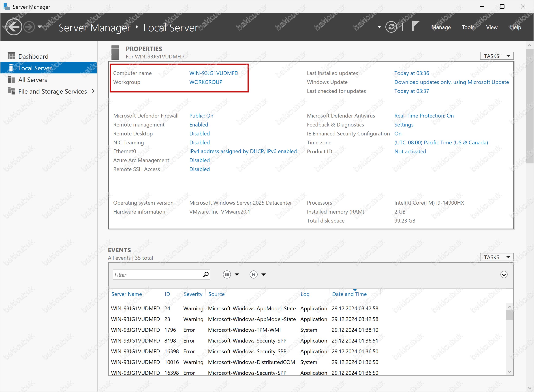Click the WORKGROUP link
534x392 pixels.
pyautogui.click(x=206, y=82)
